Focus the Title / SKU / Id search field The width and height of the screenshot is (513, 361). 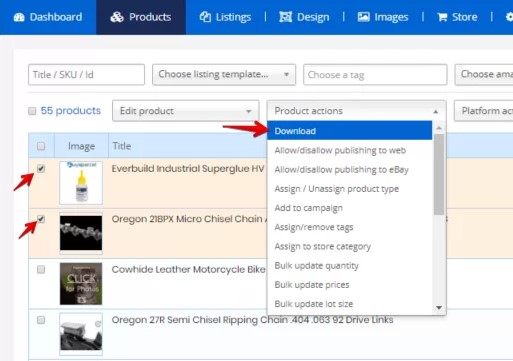click(86, 75)
